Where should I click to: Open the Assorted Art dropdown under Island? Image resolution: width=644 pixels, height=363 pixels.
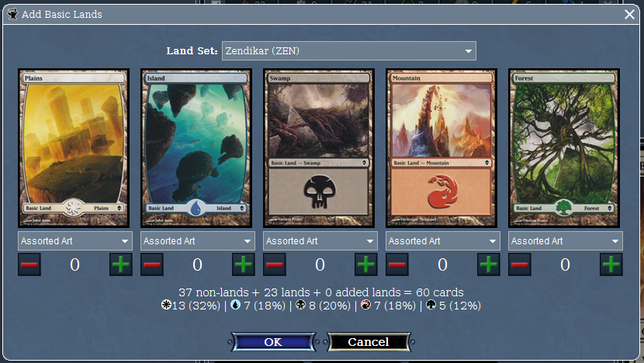pos(198,241)
